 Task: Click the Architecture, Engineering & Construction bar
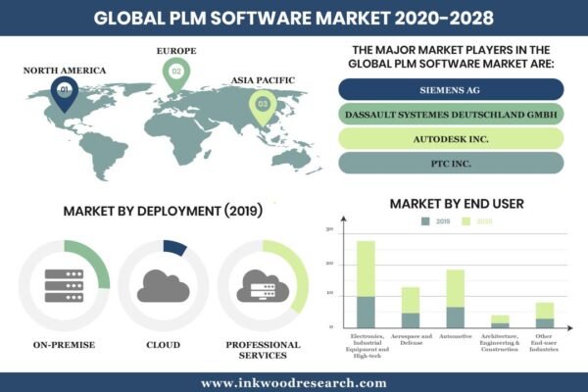500,321
